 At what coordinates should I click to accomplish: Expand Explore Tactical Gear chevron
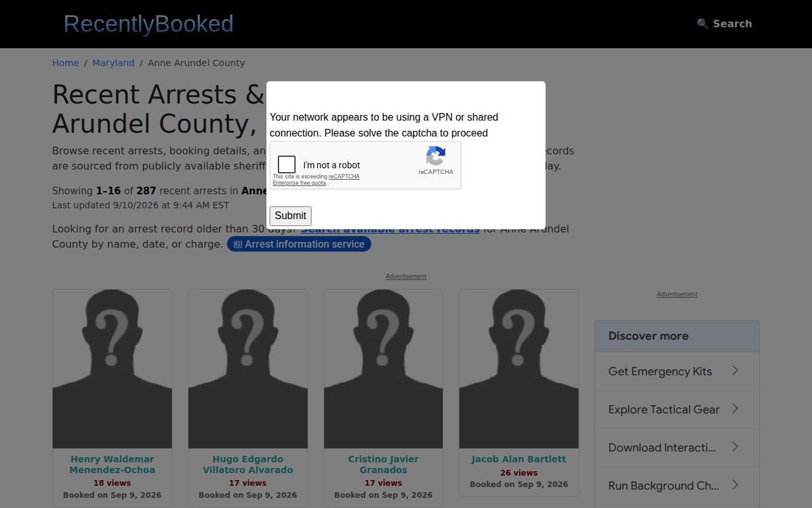click(735, 408)
